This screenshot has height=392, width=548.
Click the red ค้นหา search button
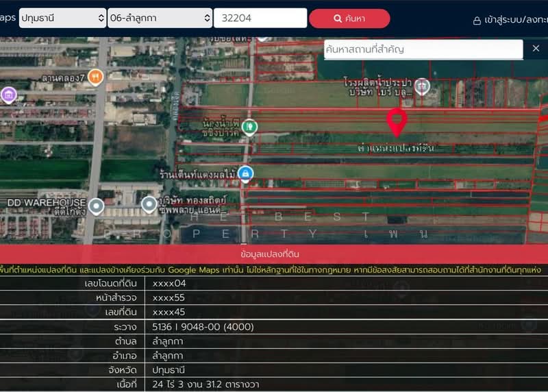click(x=349, y=19)
